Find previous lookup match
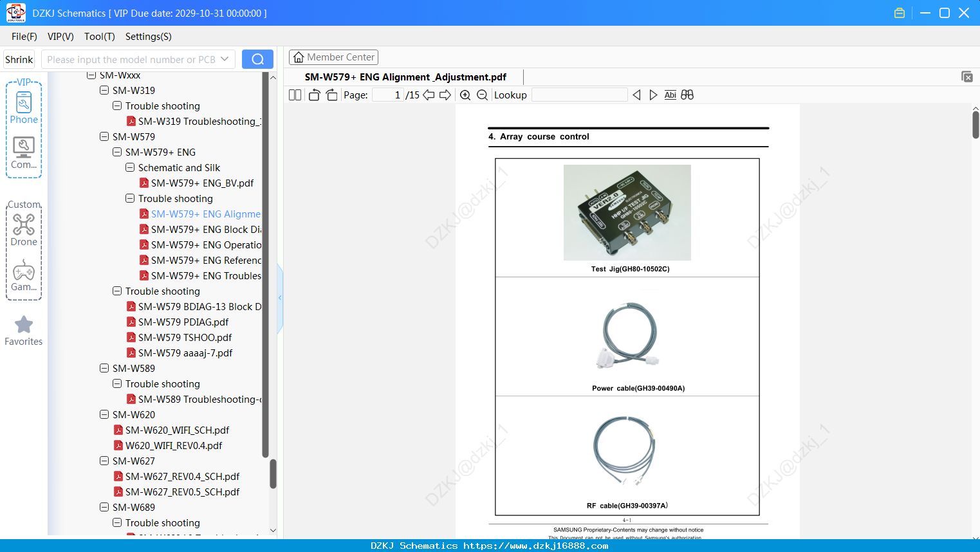Viewport: 980px width, 552px height. click(x=636, y=95)
